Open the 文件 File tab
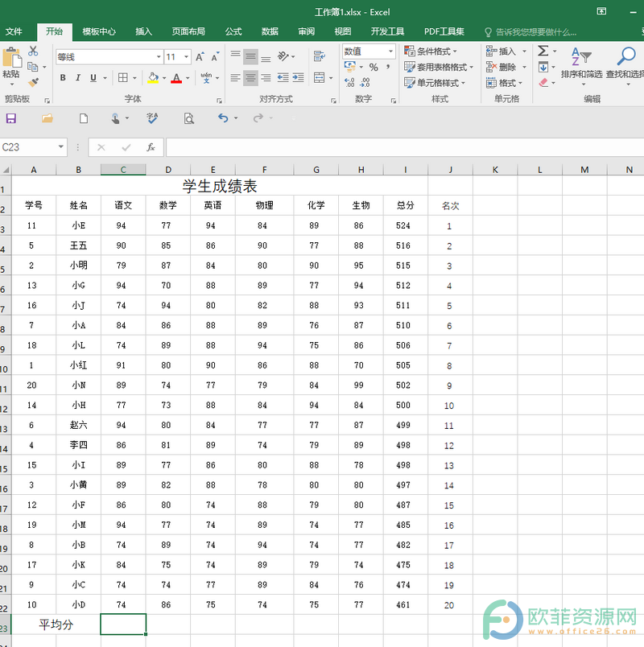 [14, 31]
